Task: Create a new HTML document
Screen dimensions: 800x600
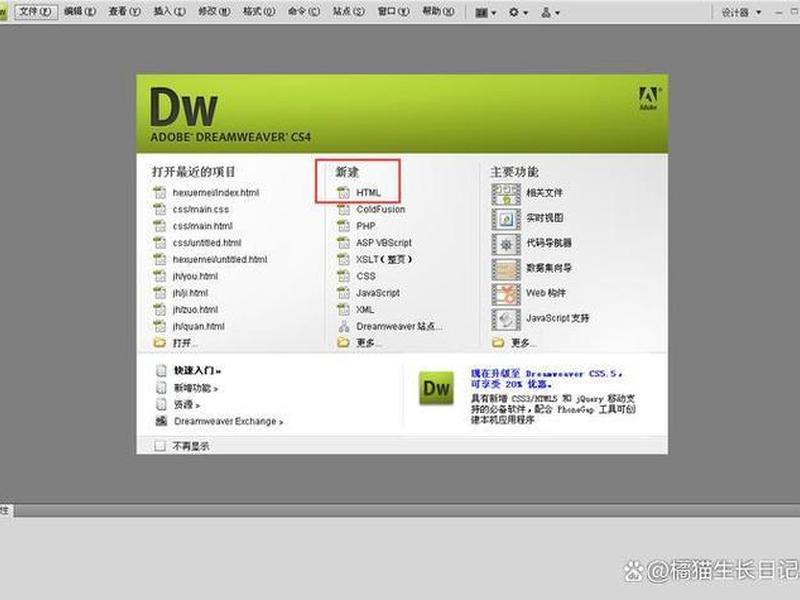Action: [x=368, y=192]
